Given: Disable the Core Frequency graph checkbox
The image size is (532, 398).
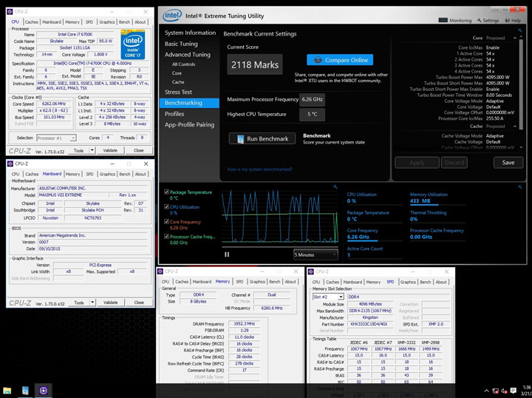Looking at the screenshot, I should click(167, 222).
